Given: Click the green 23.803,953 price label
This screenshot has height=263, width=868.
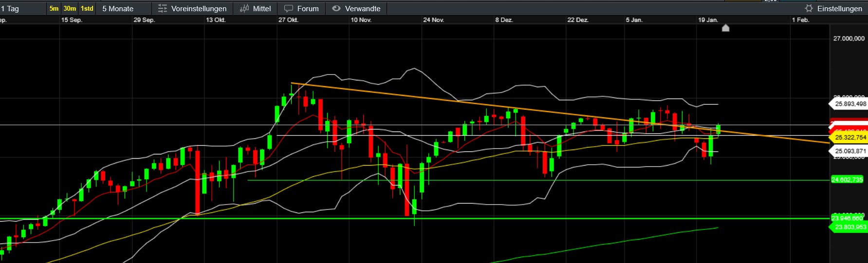Looking at the screenshot, I should pos(848,227).
